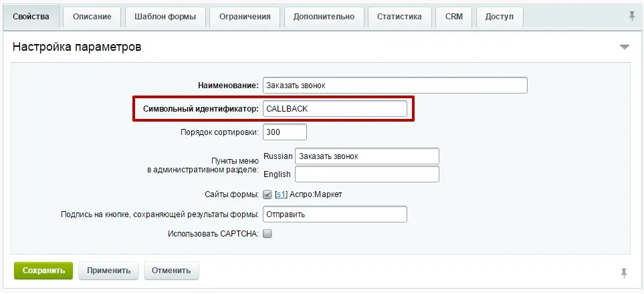644x294 pixels.
Task: Focus the Наименование input field
Action: (395, 86)
